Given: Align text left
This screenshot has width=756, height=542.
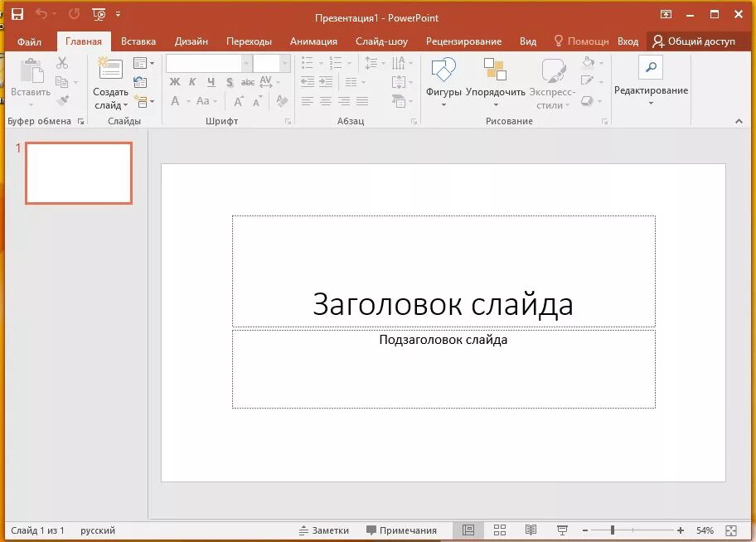Looking at the screenshot, I should coord(307,101).
